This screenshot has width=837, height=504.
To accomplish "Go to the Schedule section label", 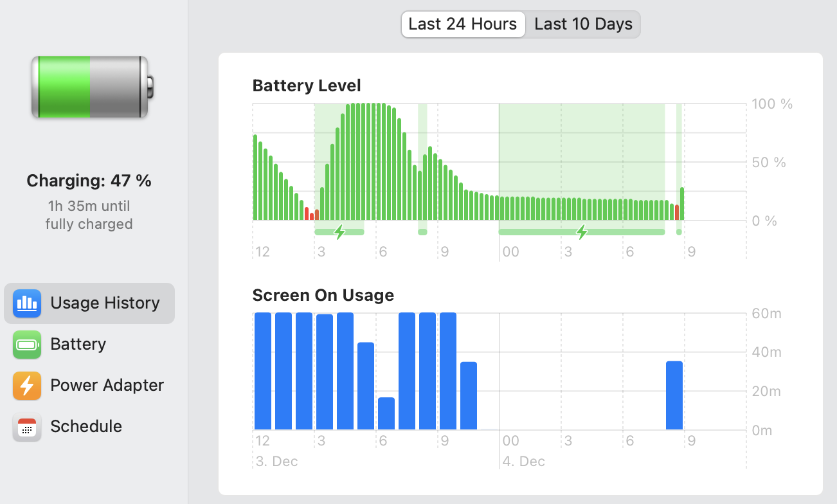I will coord(86,427).
